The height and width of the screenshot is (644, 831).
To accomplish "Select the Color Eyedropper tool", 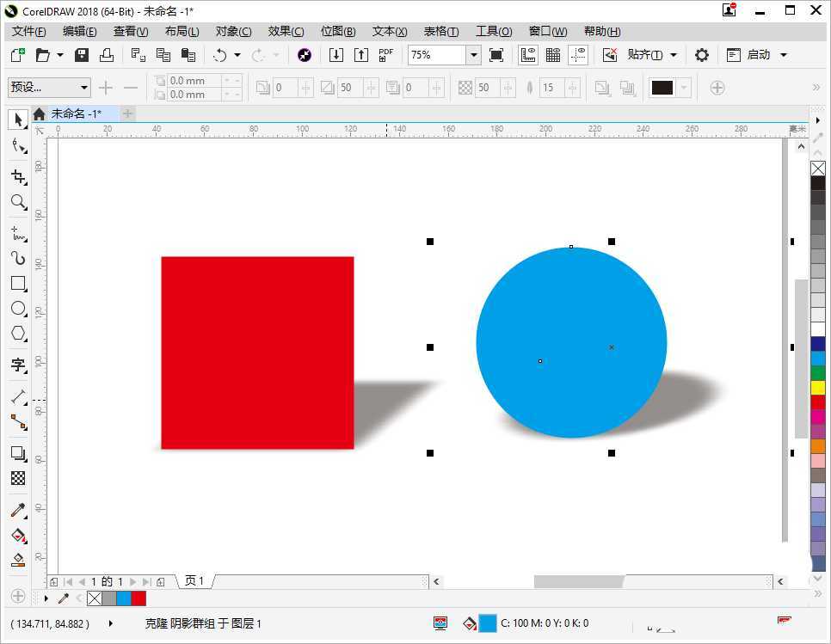I will (18, 510).
